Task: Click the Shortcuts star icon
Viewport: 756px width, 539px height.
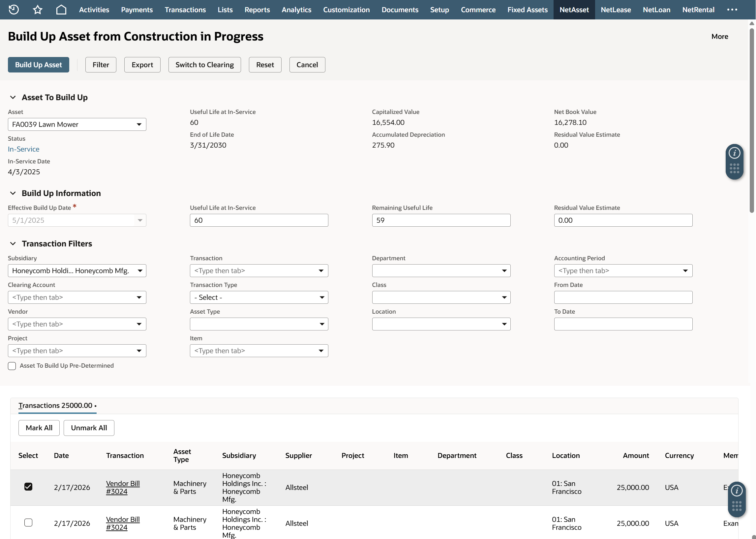Action: pyautogui.click(x=38, y=10)
